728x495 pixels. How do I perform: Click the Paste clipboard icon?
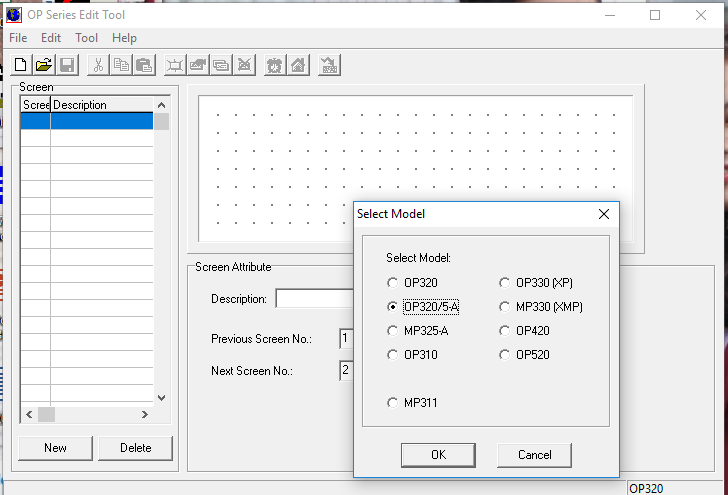click(x=144, y=65)
